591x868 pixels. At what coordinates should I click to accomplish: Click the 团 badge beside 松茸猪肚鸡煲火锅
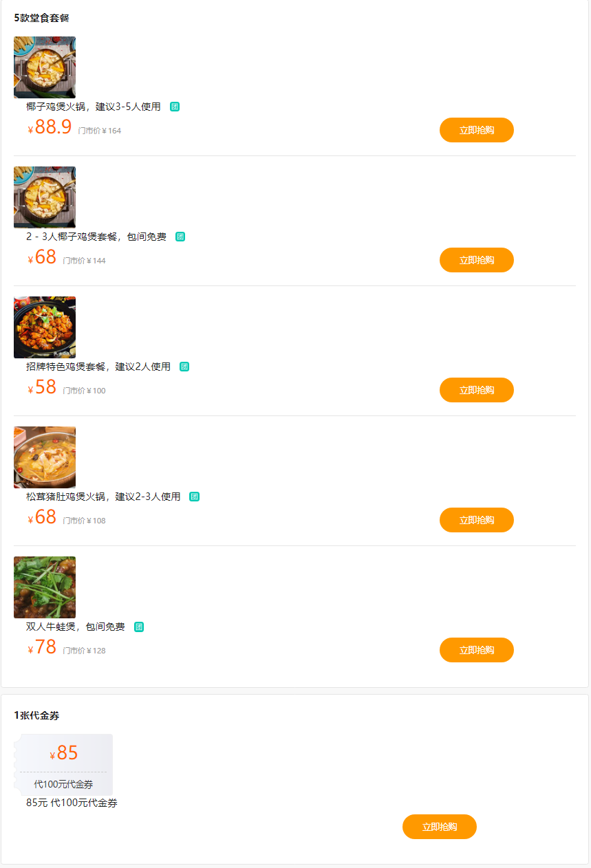pyautogui.click(x=195, y=497)
